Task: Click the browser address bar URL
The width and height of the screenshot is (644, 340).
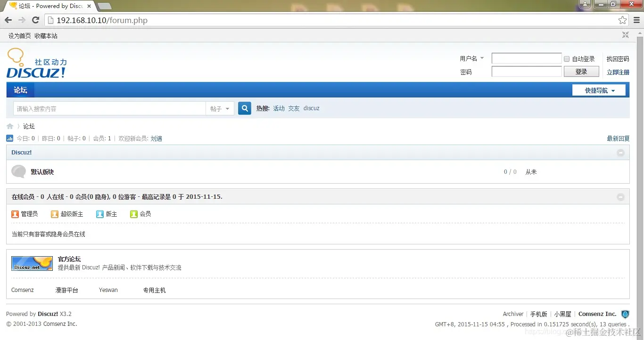Action: pos(102,20)
